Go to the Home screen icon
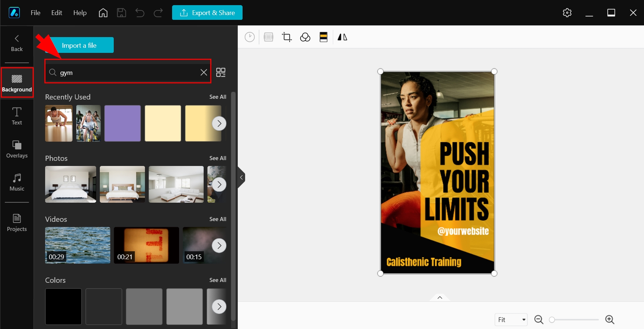 point(103,13)
